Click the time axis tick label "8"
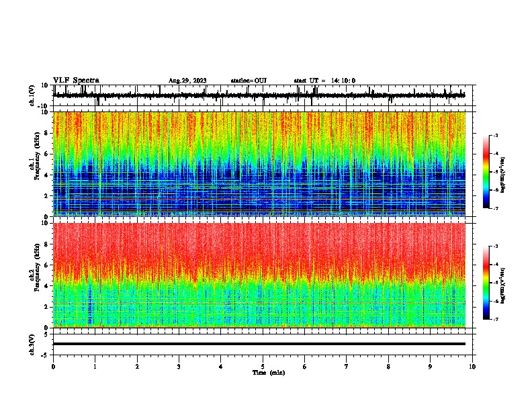 (x=388, y=367)
